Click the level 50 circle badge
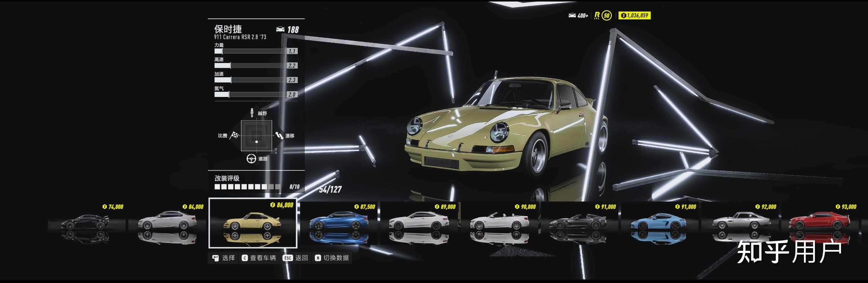The height and width of the screenshot is (283, 868). (606, 15)
